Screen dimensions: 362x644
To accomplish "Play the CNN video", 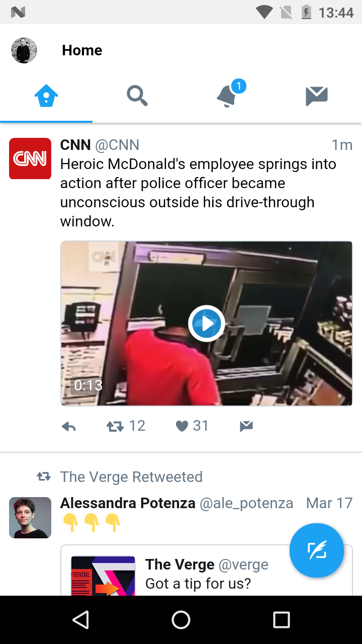I will tap(206, 323).
